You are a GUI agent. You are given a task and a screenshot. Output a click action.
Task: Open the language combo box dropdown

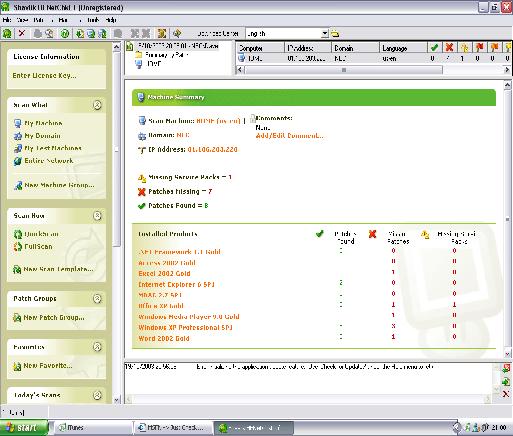coord(325,33)
